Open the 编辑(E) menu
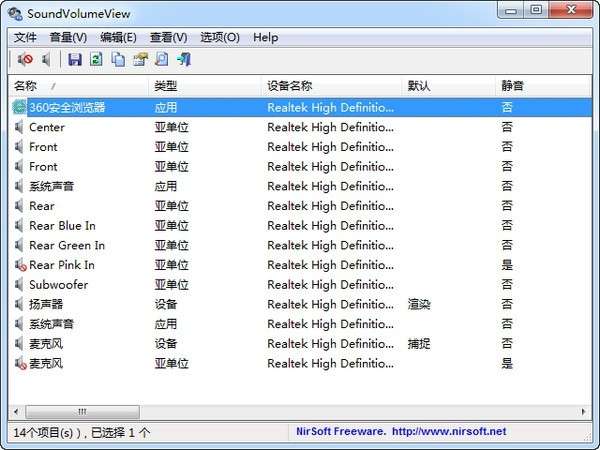Image resolution: width=600 pixels, height=450 pixels. tap(118, 38)
